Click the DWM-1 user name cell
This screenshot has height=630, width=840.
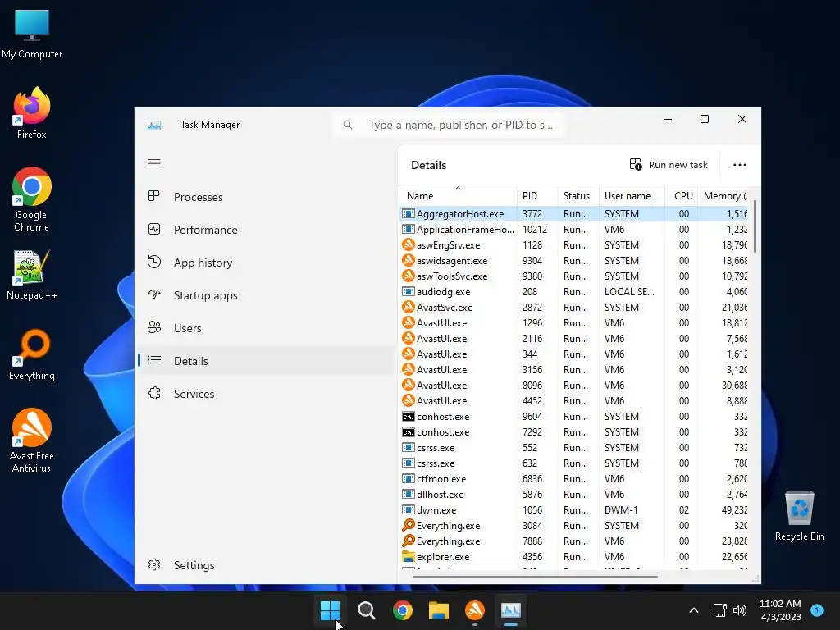[x=621, y=510]
